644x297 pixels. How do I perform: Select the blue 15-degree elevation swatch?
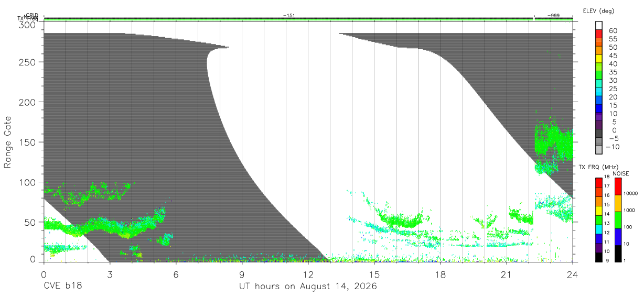[x=598, y=109]
